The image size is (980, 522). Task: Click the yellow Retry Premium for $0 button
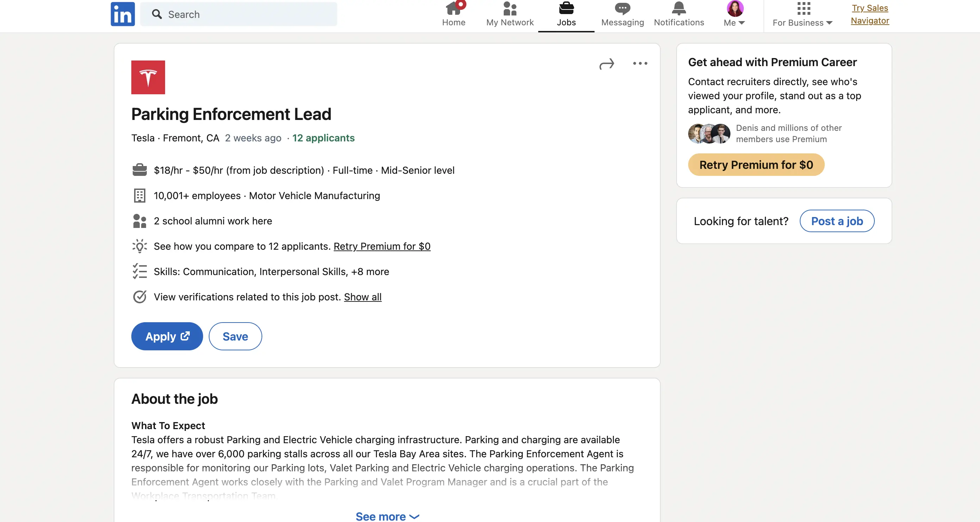[756, 165]
